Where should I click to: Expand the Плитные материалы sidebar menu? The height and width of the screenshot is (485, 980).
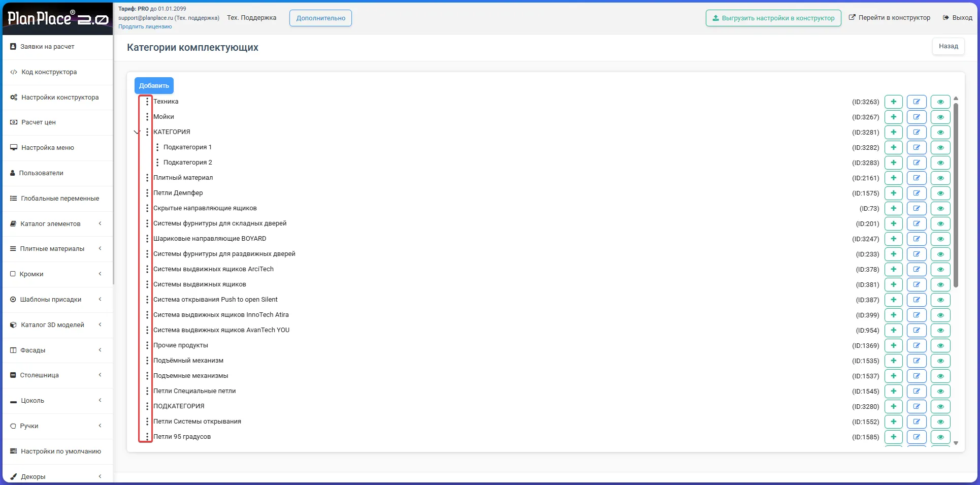point(57,249)
